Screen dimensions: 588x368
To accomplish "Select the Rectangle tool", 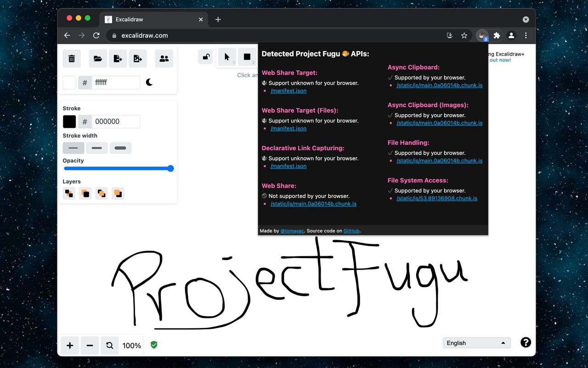I will pos(247,57).
